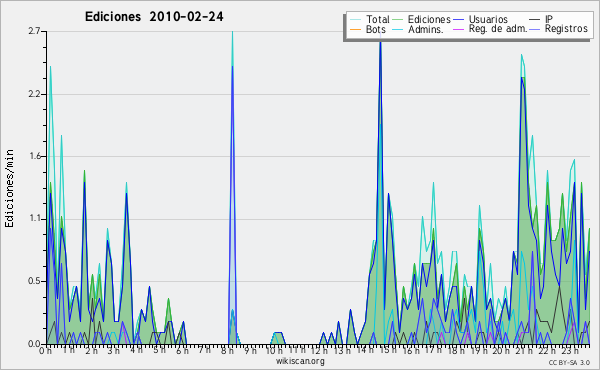Click the '12 h' x-axis tick label
Viewport: 600px width, 370px height.
[319, 351]
